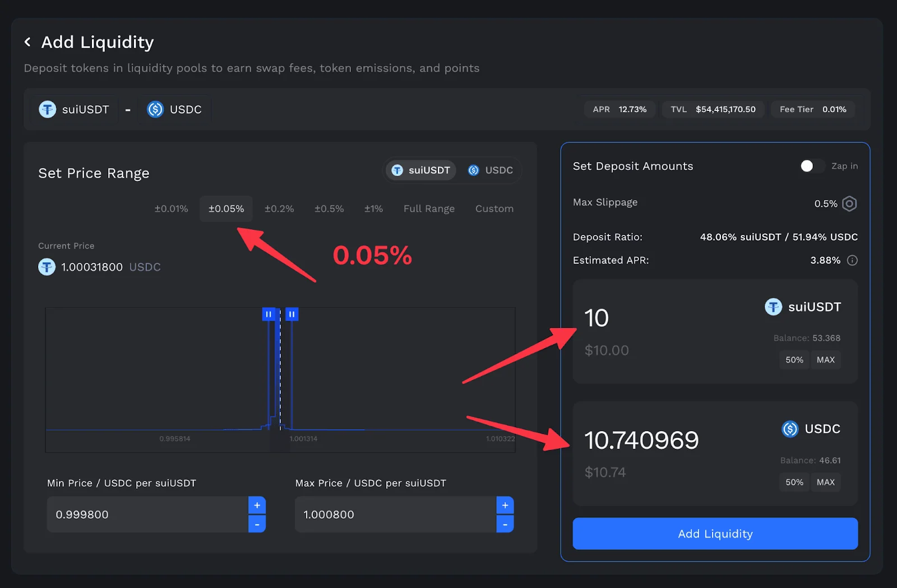The image size is (897, 588).
Task: Click the Min Price input field
Action: click(x=147, y=515)
